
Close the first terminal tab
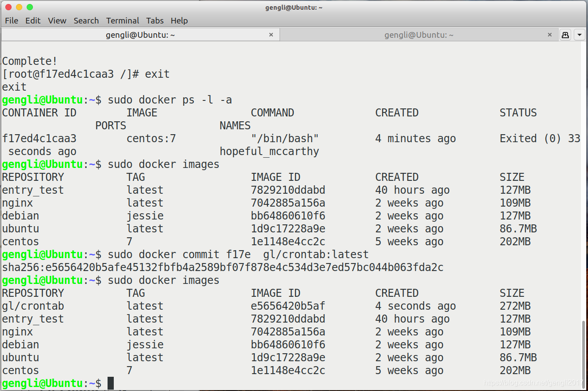(x=271, y=35)
